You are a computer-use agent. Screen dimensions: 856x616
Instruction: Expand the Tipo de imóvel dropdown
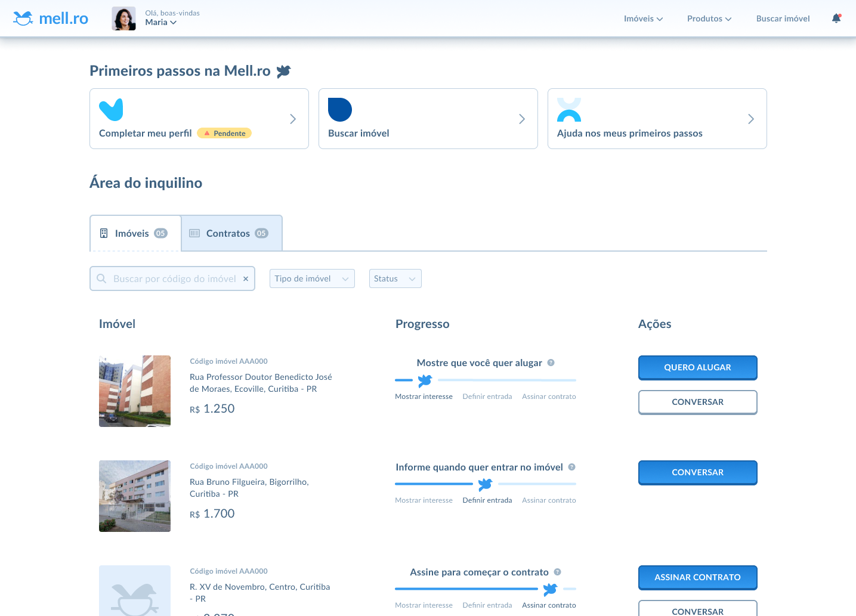point(312,278)
